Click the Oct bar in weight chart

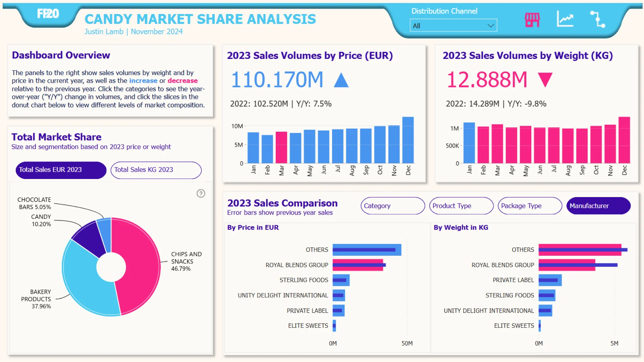(x=596, y=144)
